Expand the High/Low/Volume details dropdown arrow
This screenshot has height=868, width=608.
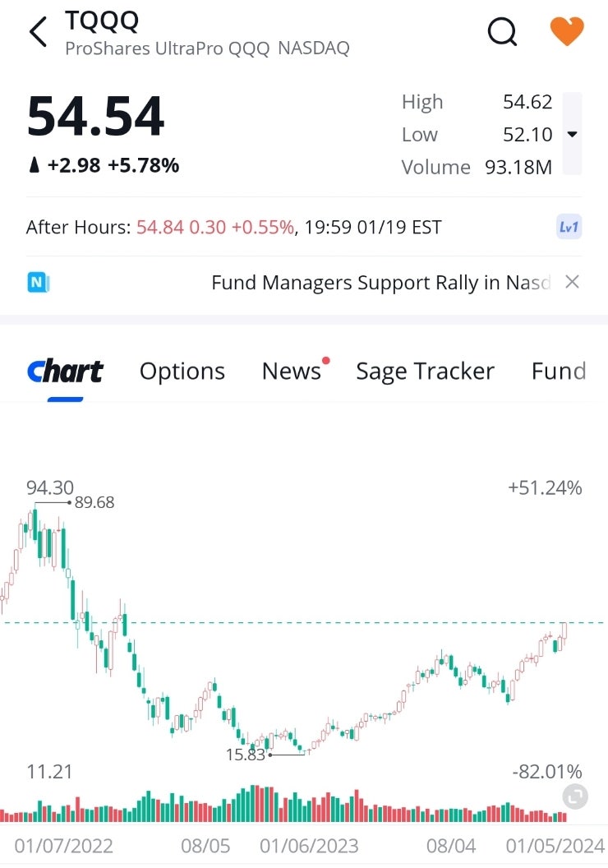(573, 134)
